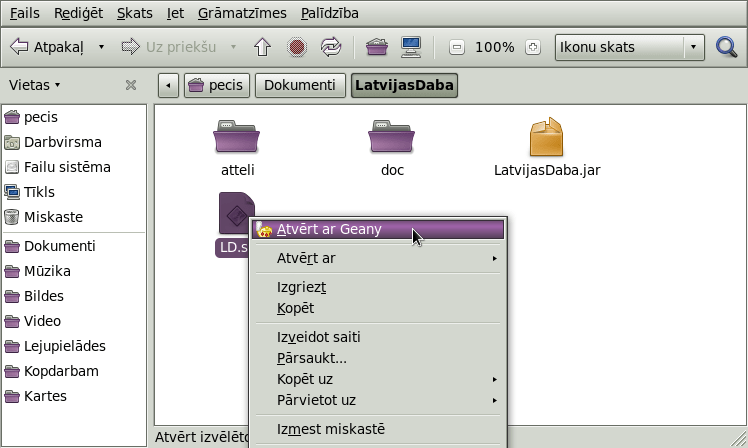Viewport: 748px width, 448px height.
Task: Select Tīkls in the sidebar
Action: [74, 192]
